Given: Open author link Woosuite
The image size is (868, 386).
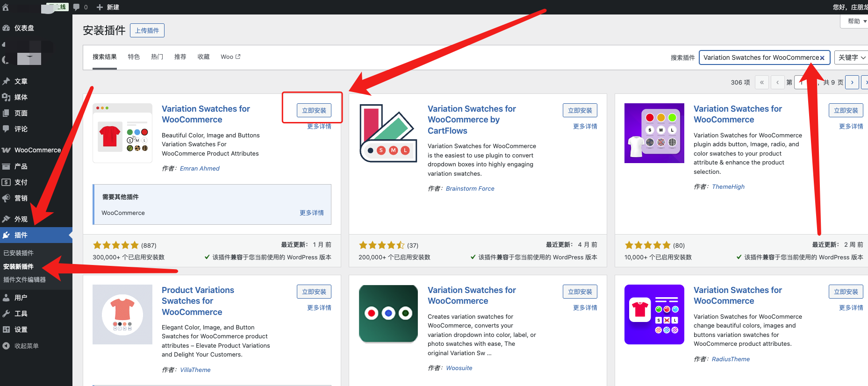Looking at the screenshot, I should (459, 368).
